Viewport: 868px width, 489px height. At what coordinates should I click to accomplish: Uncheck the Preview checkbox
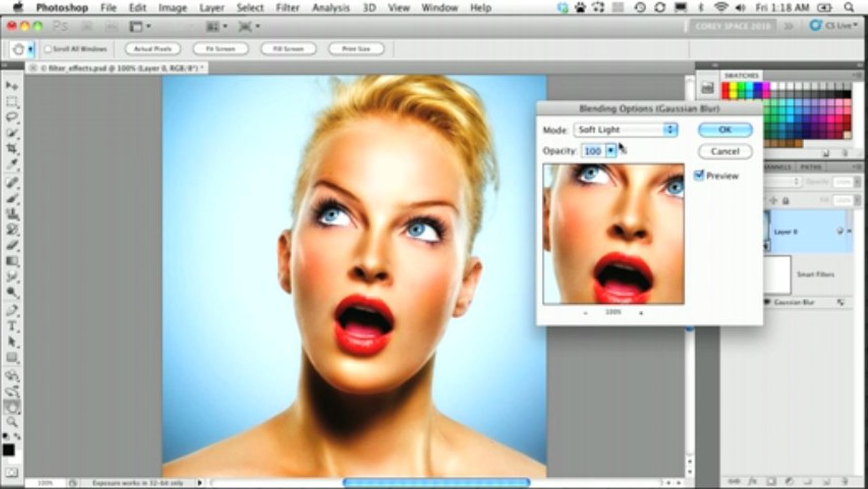pos(699,175)
